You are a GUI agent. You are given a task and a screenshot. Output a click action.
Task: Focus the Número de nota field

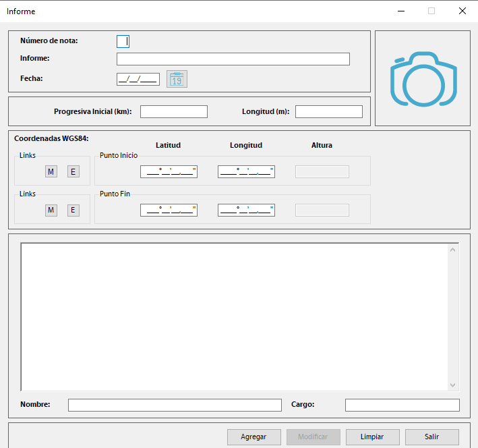(123, 41)
